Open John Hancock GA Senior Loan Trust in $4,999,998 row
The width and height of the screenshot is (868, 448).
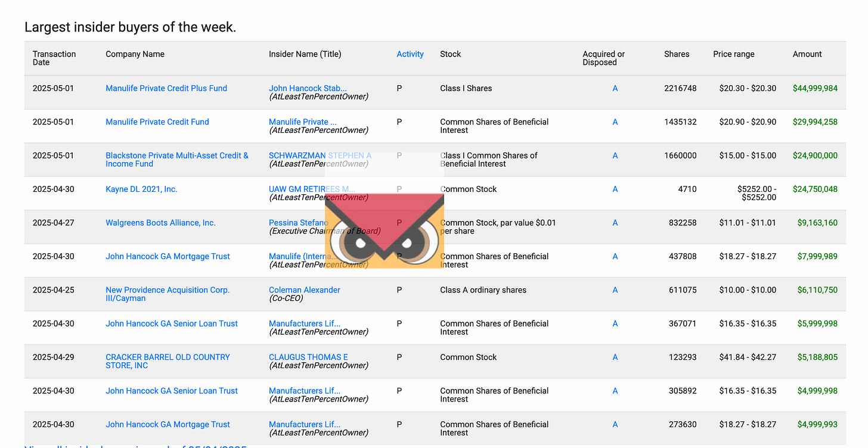(172, 391)
